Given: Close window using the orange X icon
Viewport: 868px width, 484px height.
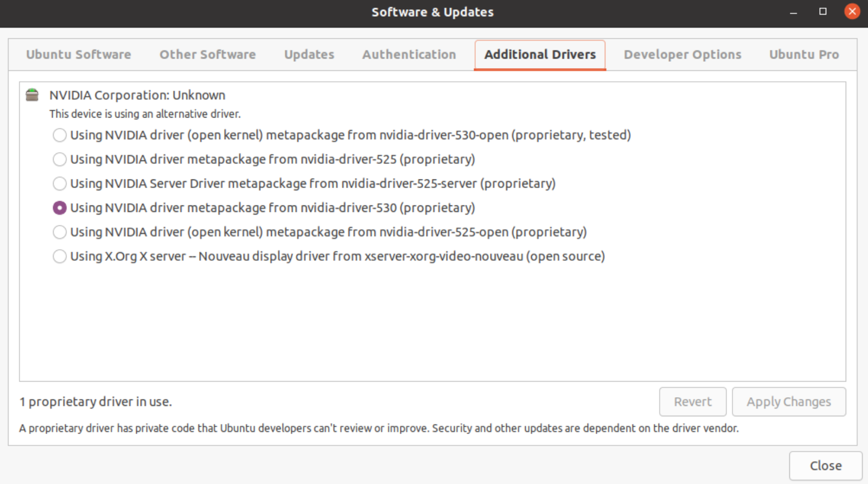Looking at the screenshot, I should pyautogui.click(x=852, y=11).
